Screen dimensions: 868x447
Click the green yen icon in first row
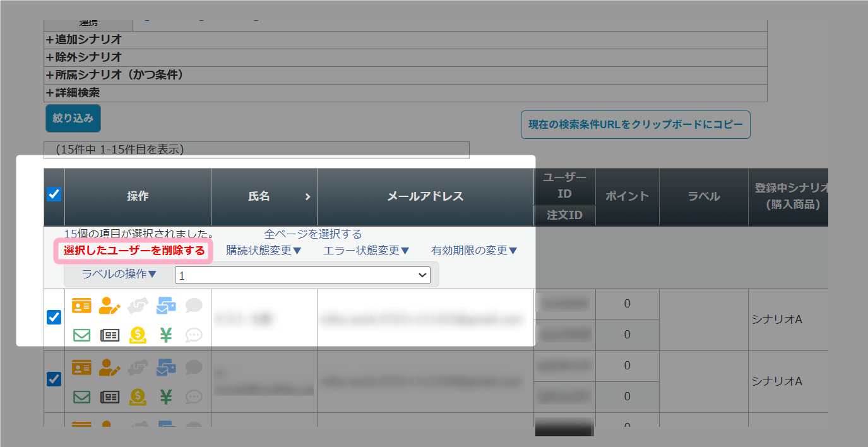(166, 335)
